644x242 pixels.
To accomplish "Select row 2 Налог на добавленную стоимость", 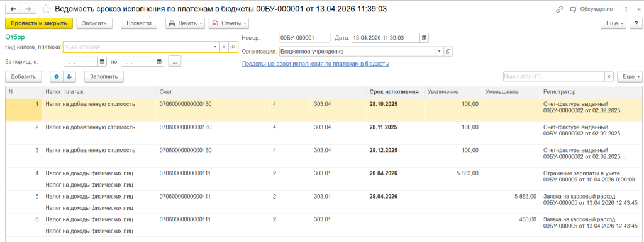I will (x=99, y=127).
